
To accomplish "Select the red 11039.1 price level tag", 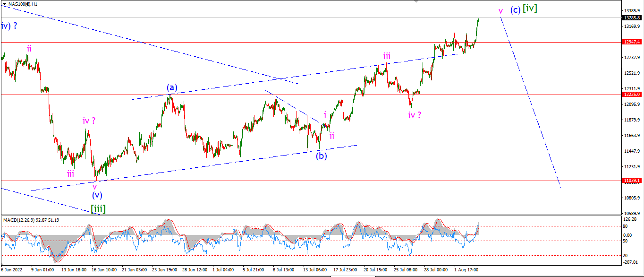I will click(632, 181).
